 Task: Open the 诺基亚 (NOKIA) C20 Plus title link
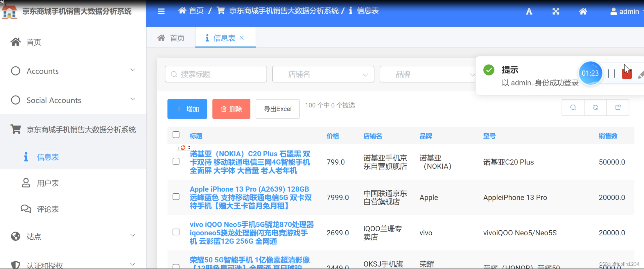click(x=250, y=162)
